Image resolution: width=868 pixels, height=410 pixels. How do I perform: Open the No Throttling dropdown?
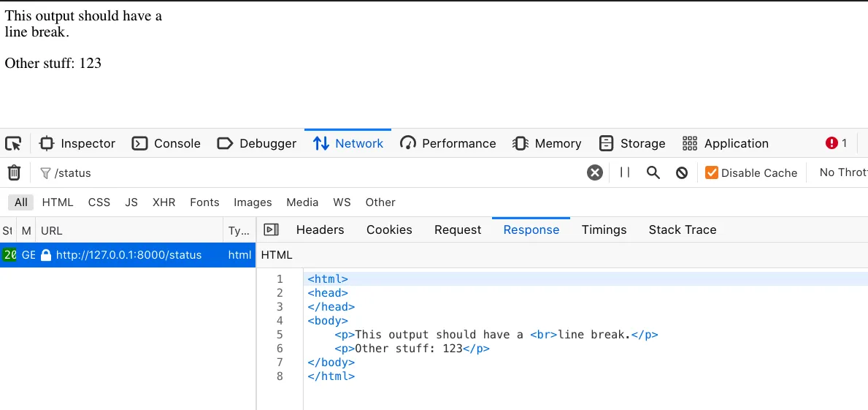point(842,173)
